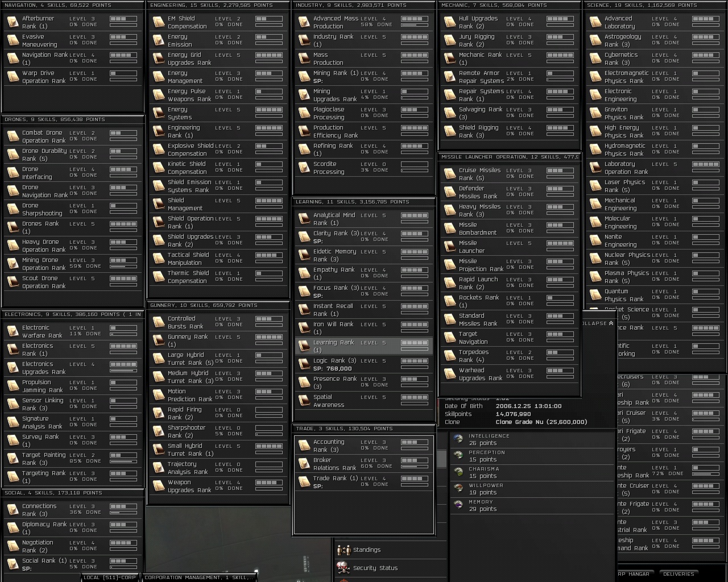Click the Clone Grade Nu (25,600,000) text
Viewport: 728px width, 582px height.
[x=541, y=422]
